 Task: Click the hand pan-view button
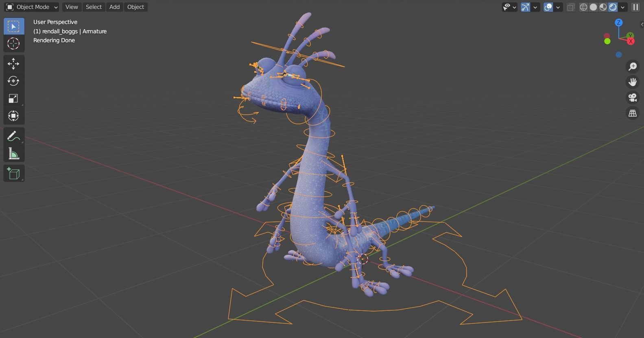click(x=633, y=82)
